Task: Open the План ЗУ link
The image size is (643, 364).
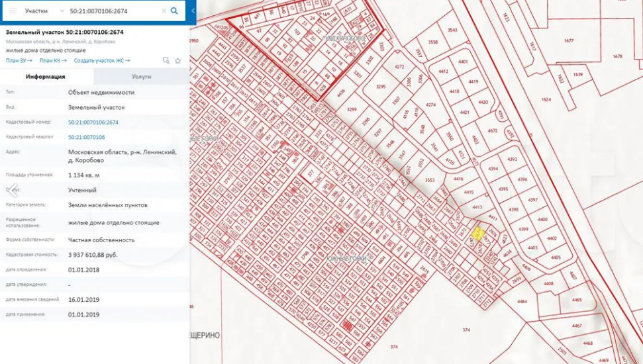Action: pos(19,60)
